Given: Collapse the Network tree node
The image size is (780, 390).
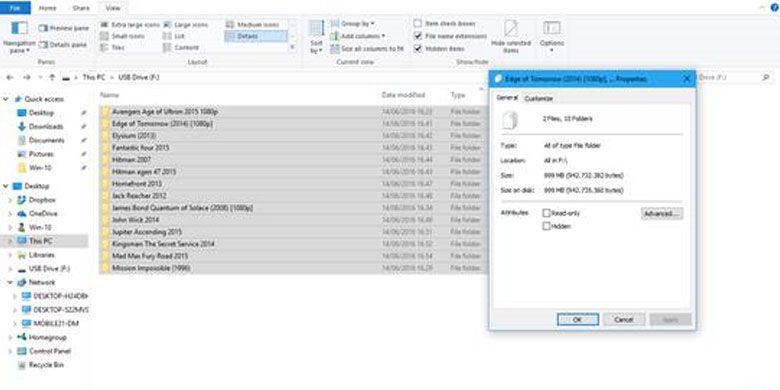Looking at the screenshot, I should coord(10,283).
